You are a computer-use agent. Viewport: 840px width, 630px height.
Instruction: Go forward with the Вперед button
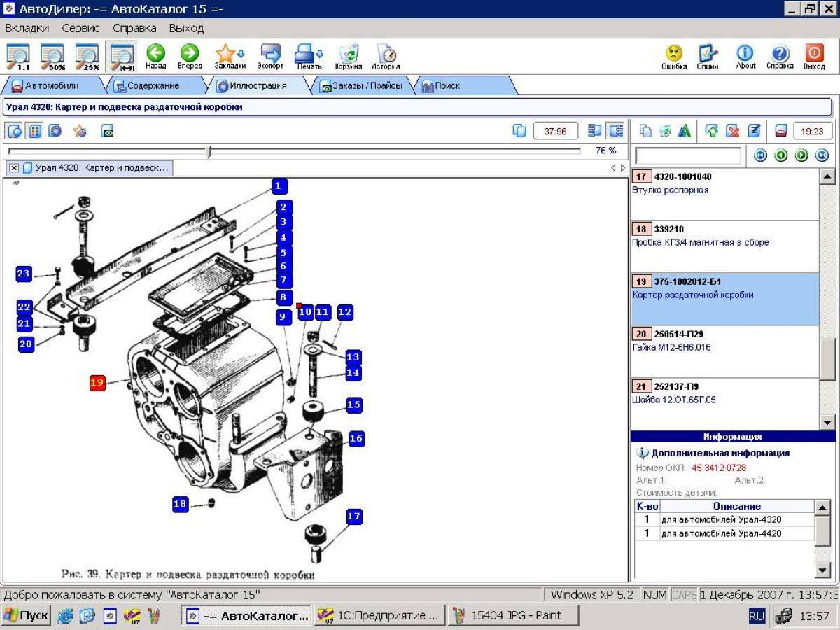coord(189,57)
